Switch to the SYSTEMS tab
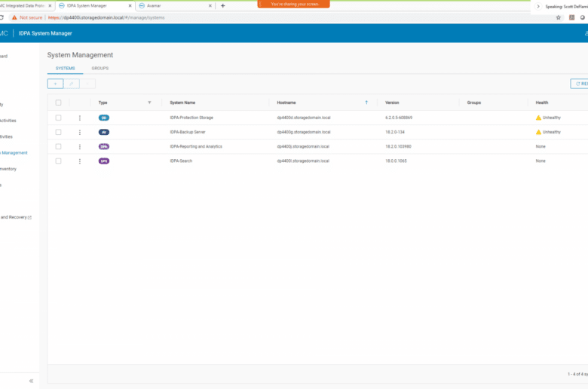The height and width of the screenshot is (389, 588). click(x=66, y=69)
